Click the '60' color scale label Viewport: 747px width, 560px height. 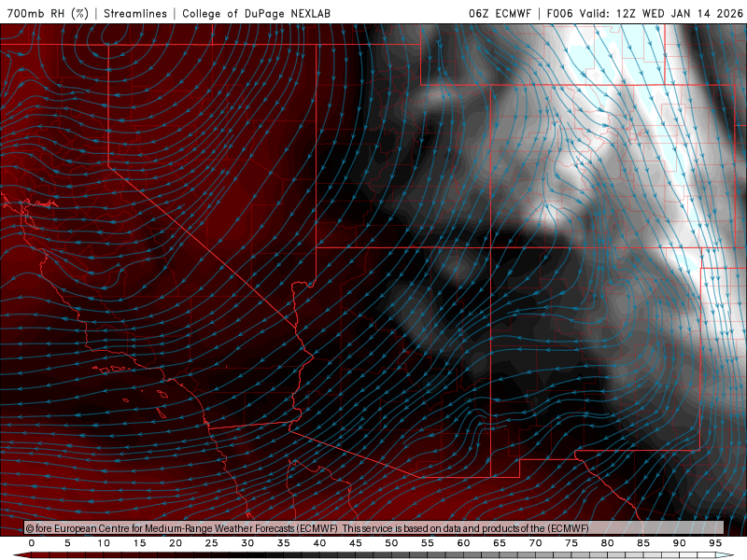(463, 543)
